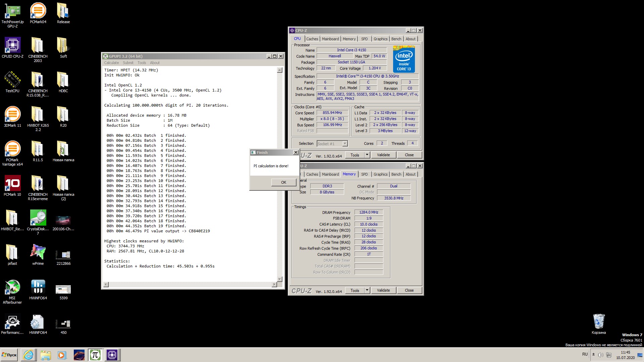Open Bench tab in lower CPU-Z window
644x362 pixels.
396,174
